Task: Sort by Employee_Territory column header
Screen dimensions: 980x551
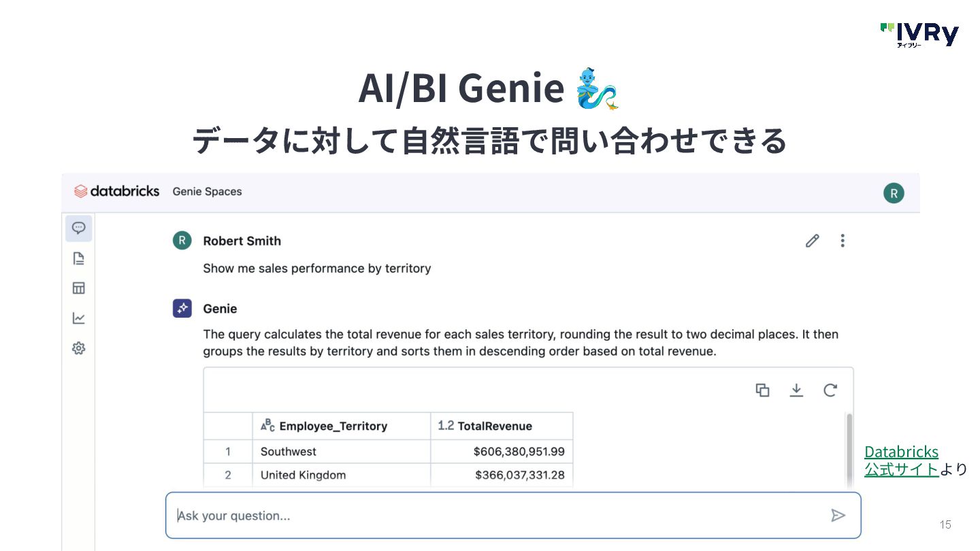Action: (333, 427)
